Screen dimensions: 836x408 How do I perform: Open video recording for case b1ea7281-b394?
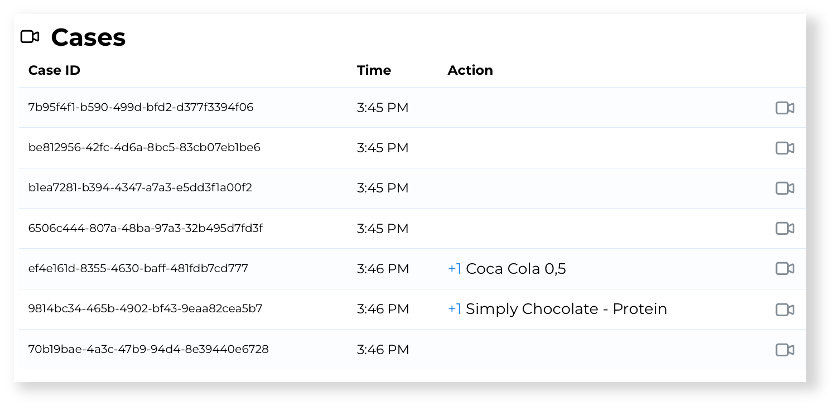(x=785, y=188)
